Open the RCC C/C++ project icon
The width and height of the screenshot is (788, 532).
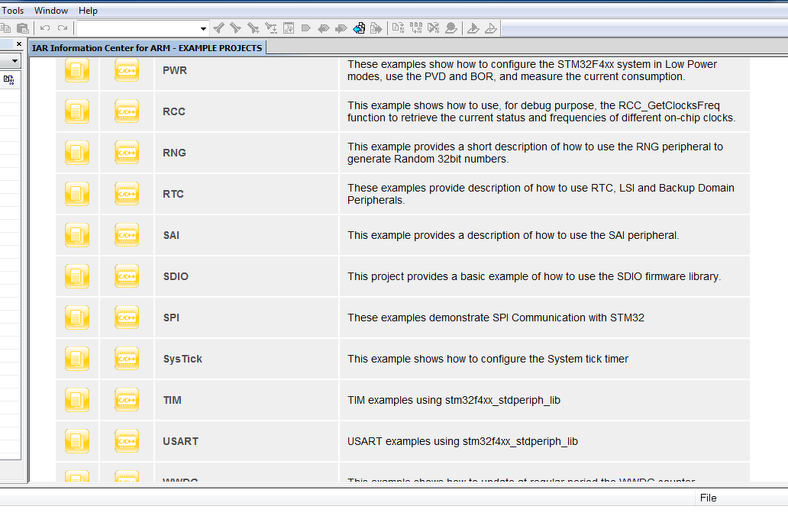[x=127, y=111]
